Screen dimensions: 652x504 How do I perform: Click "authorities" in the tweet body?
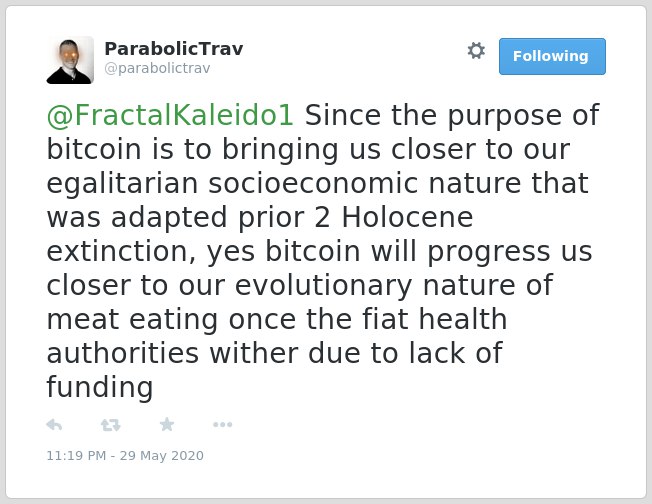[123, 353]
